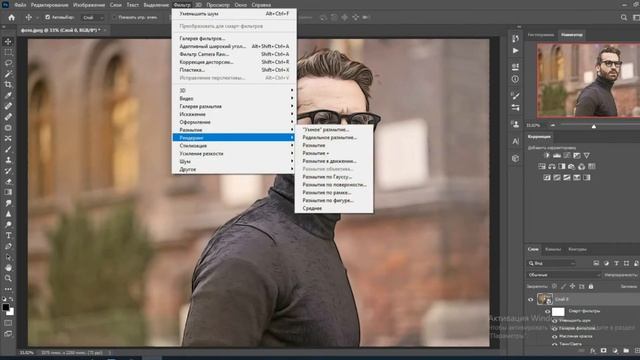Add a Photo Filter adjustment
640x360 pixels.
[x=571, y=167]
